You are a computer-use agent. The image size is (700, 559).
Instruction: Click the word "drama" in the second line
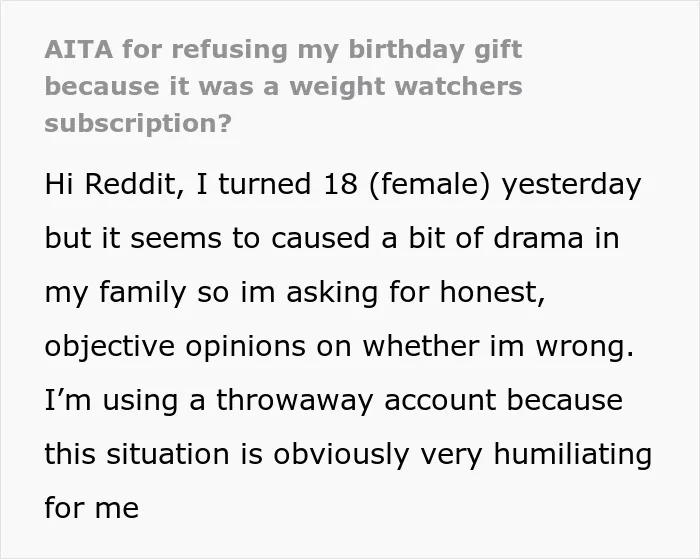coord(539,238)
